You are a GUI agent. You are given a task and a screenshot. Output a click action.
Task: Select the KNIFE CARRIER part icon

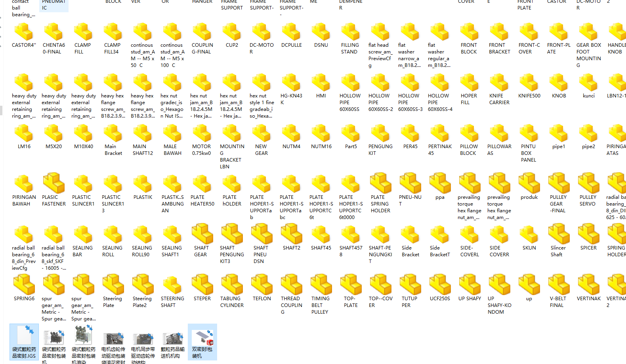click(x=499, y=82)
